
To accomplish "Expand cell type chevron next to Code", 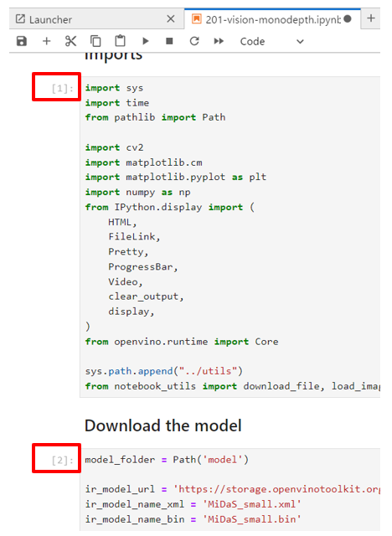I will click(300, 42).
